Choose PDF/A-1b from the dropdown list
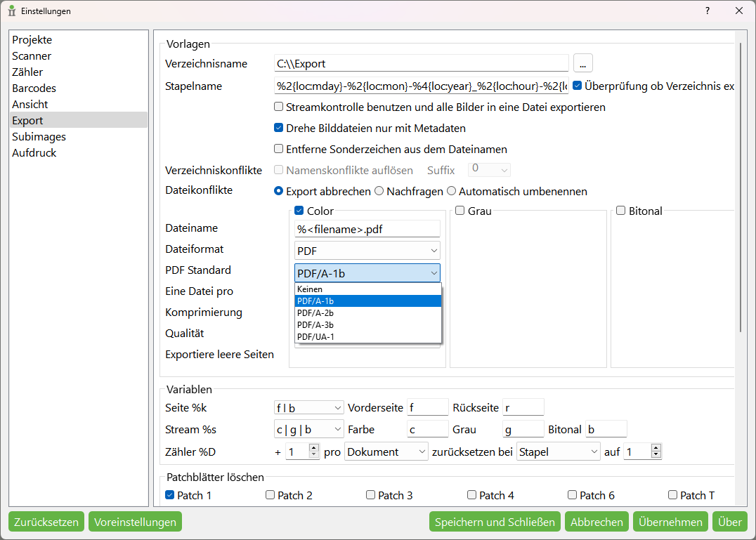The width and height of the screenshot is (756, 540). [368, 301]
